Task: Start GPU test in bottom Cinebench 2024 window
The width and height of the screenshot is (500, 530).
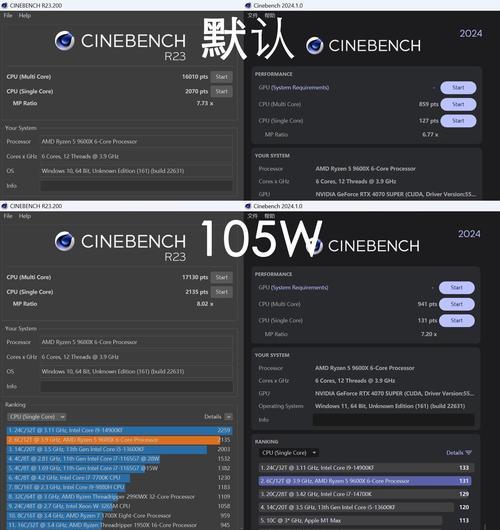Action: point(456,288)
